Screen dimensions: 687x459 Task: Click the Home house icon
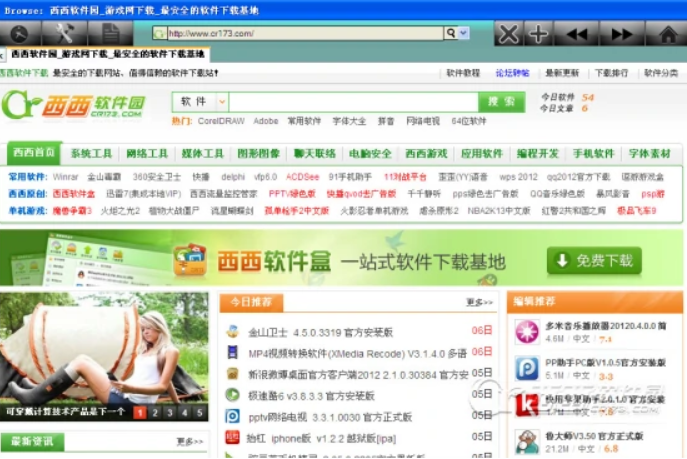667,34
